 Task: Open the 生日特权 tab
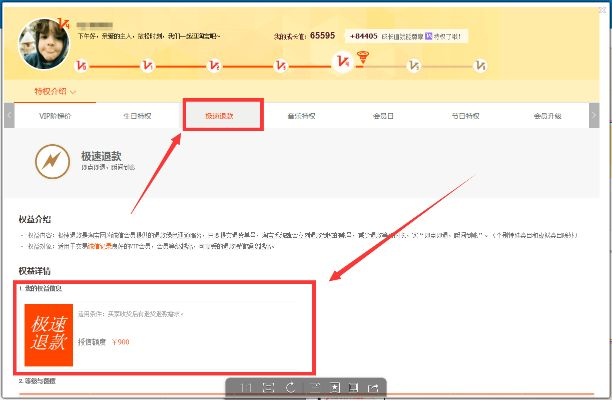137,116
